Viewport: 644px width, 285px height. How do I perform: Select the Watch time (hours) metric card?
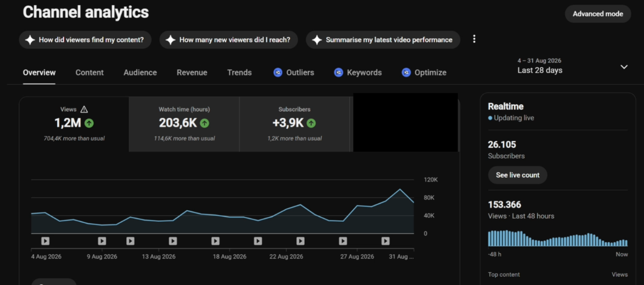point(184,124)
